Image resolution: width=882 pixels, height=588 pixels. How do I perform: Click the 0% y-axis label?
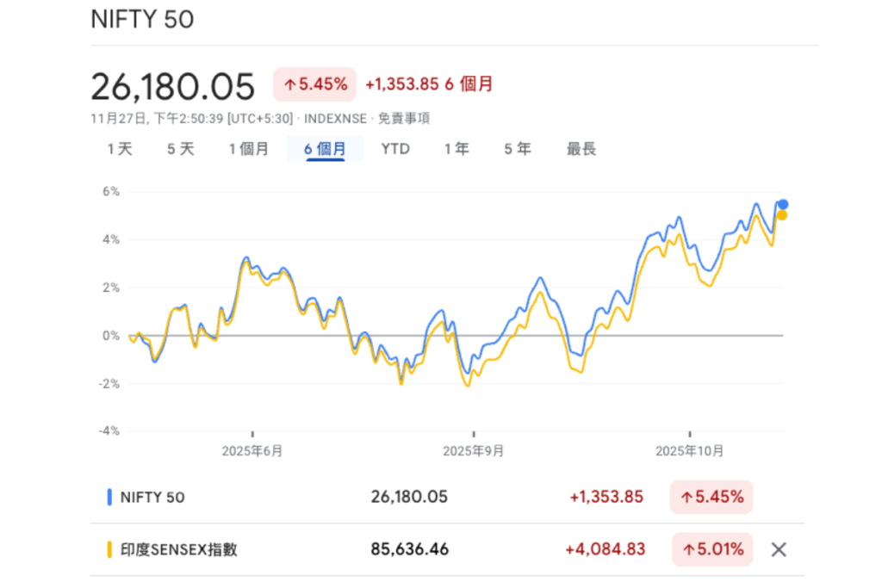click(111, 336)
